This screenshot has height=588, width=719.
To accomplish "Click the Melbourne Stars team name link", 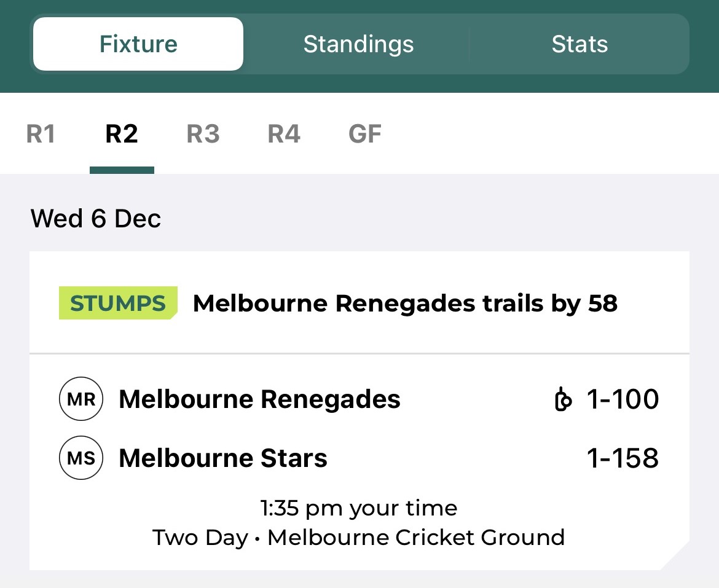I will [x=223, y=457].
